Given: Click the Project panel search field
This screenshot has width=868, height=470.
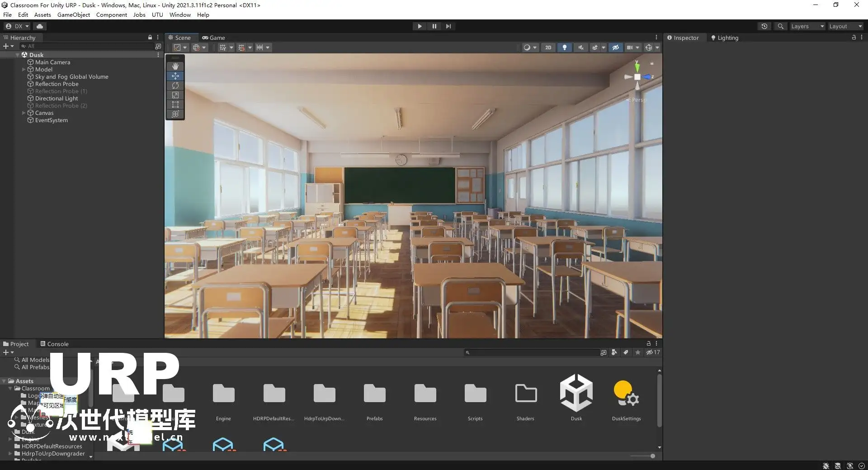Looking at the screenshot, I should [x=533, y=352].
